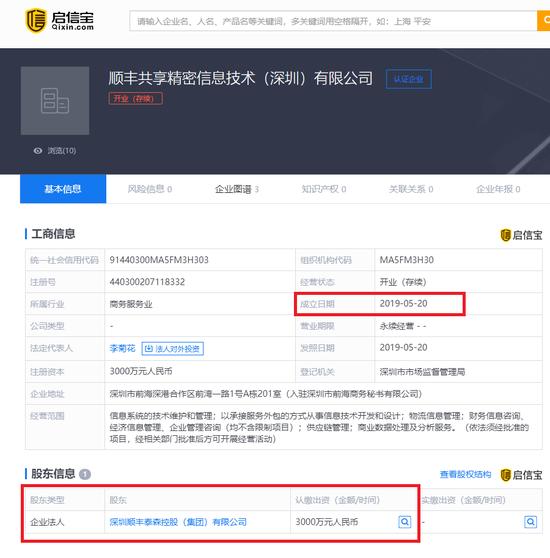Click magnifier icon beside 3000万元人民币 subscribed capital
The image size is (550, 558).
(x=404, y=522)
